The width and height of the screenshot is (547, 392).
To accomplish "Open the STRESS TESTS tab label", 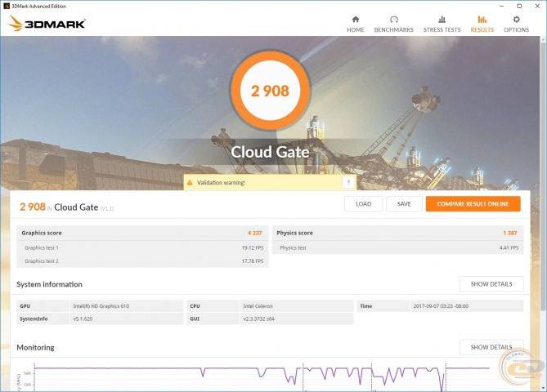I will [442, 30].
